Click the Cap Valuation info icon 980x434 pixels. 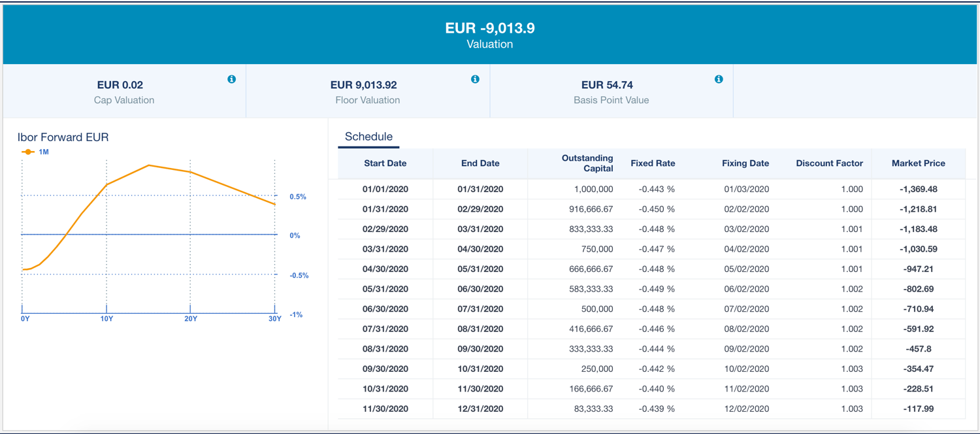[231, 79]
